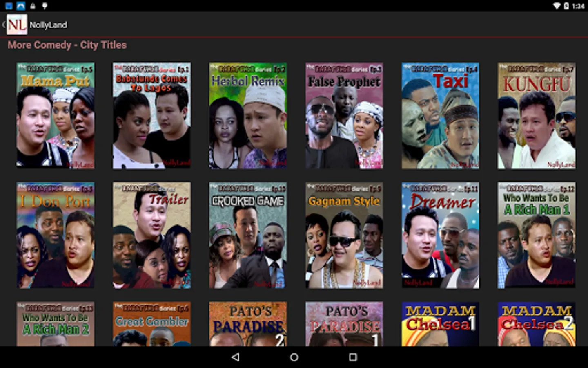588x368 pixels.
Task: Tap the lightbulb notification icon in status bar
Action: pos(45,6)
